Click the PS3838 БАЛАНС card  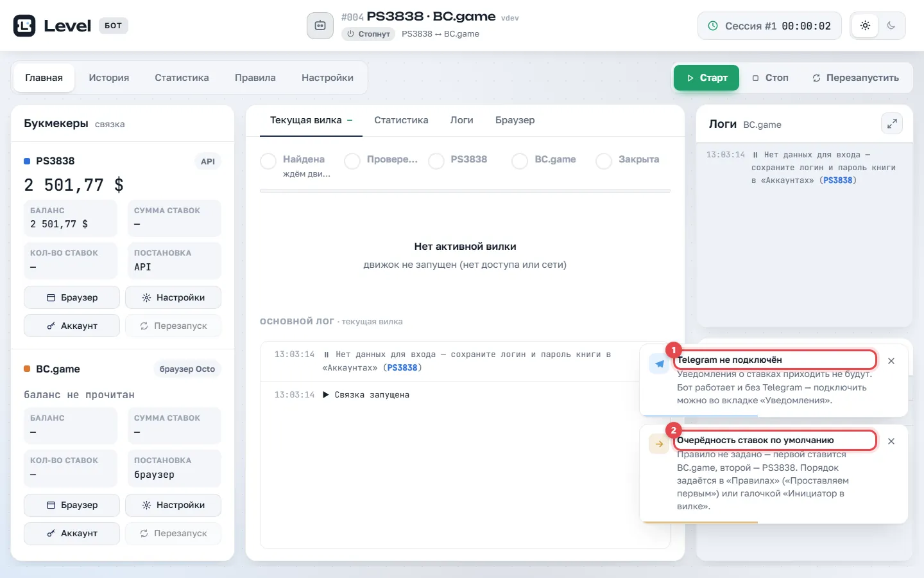coord(71,218)
